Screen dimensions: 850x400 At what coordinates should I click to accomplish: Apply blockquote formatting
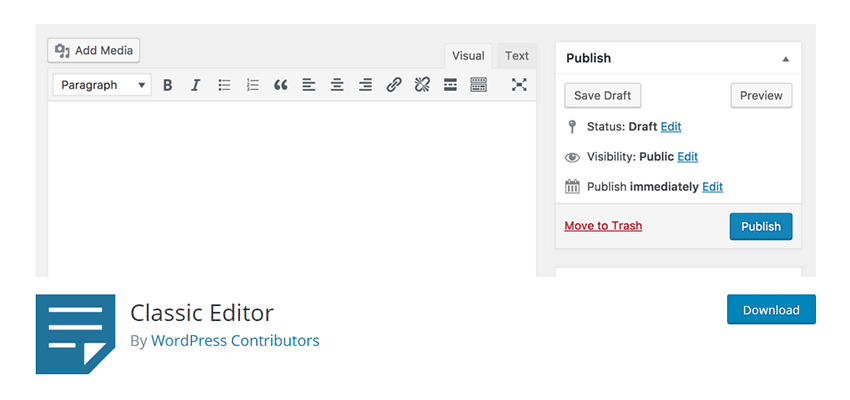click(281, 85)
